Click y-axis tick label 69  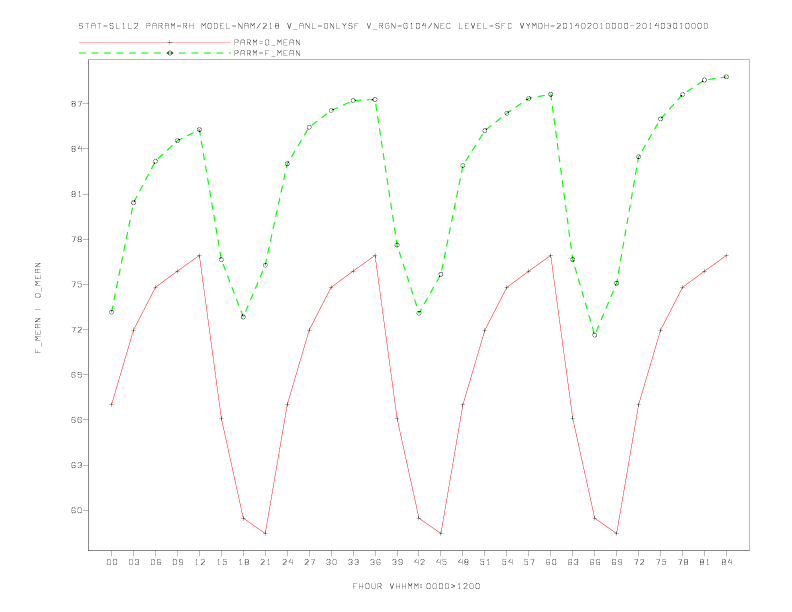76,375
